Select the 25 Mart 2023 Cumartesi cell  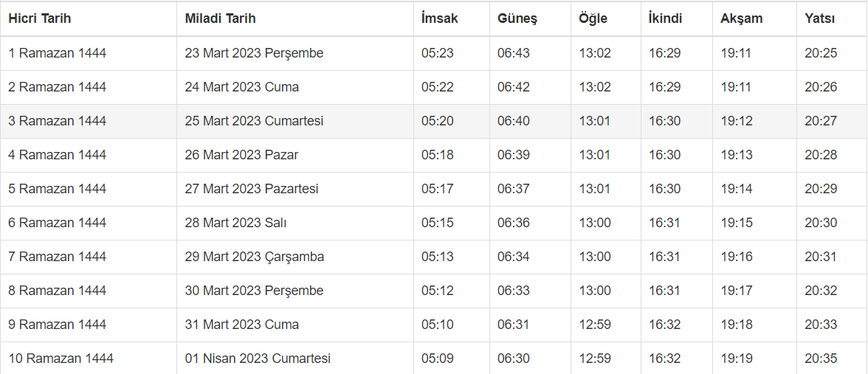point(254,121)
